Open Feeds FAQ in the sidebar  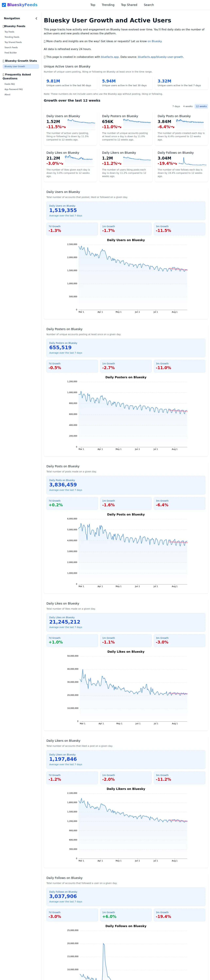pos(9,84)
